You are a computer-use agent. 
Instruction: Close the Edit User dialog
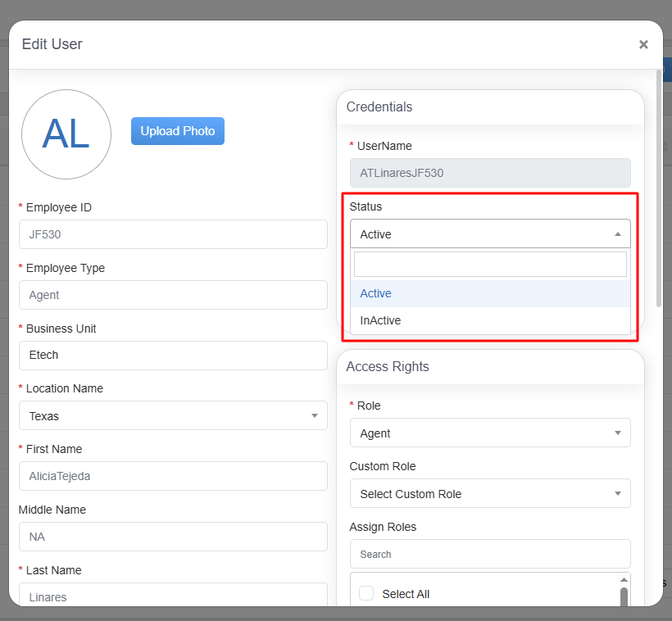point(643,45)
